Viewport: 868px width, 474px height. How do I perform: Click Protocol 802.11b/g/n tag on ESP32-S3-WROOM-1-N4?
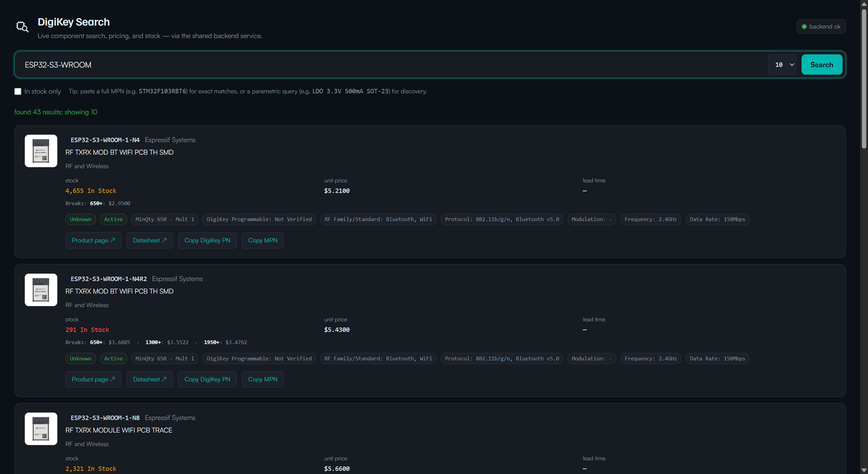click(x=502, y=220)
